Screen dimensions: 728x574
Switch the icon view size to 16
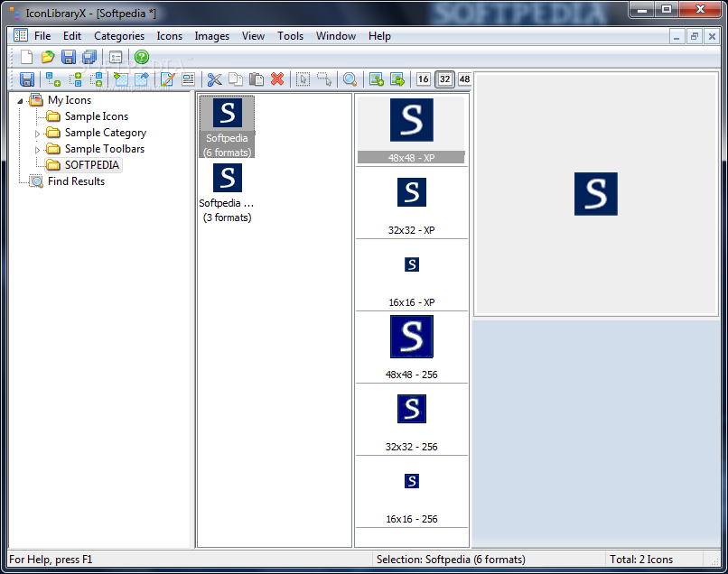[x=423, y=79]
